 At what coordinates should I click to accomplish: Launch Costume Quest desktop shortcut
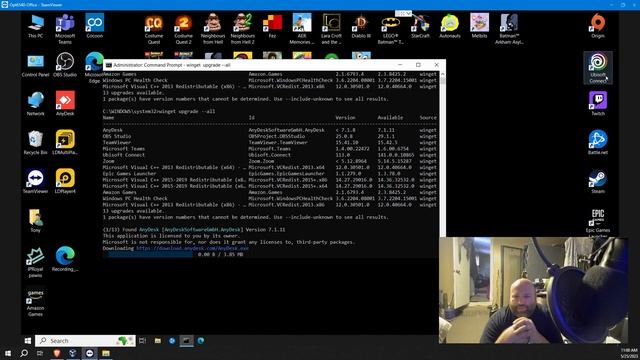click(154, 29)
